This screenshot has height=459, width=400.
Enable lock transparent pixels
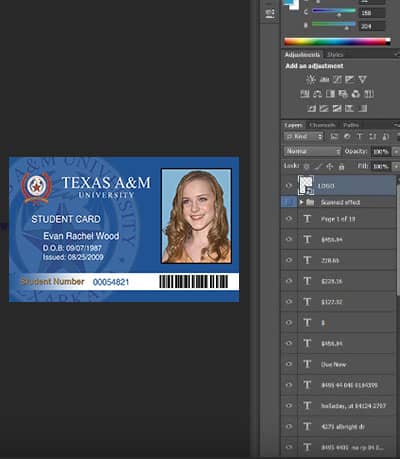tap(306, 166)
